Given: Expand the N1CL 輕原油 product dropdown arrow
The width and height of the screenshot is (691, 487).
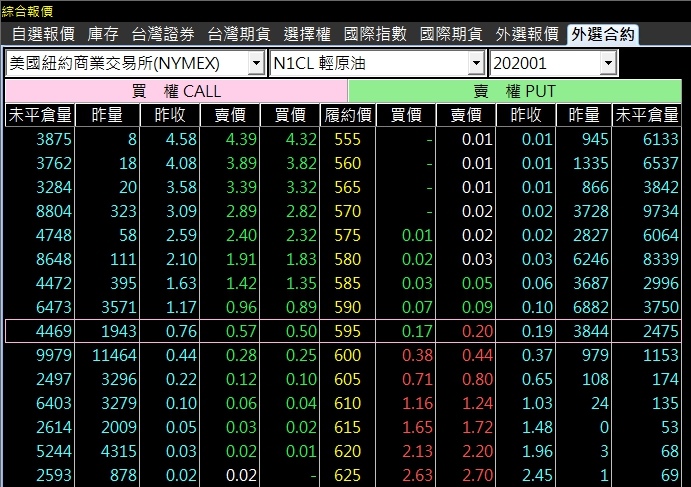Looking at the screenshot, I should (476, 63).
